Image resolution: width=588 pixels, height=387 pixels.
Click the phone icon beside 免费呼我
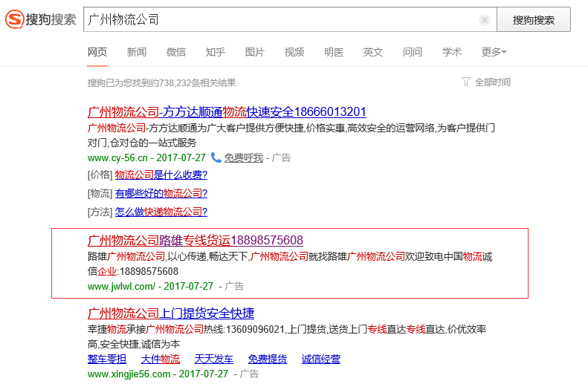tap(216, 157)
